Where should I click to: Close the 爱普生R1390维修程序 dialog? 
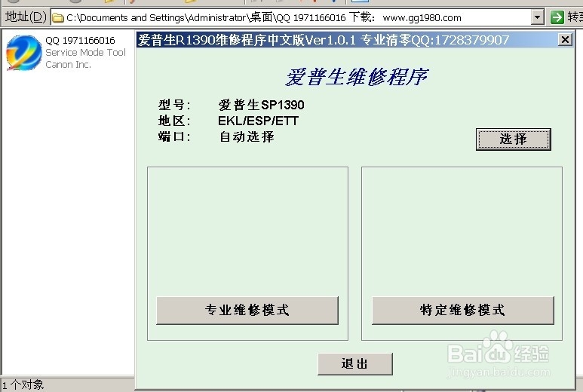(565, 39)
